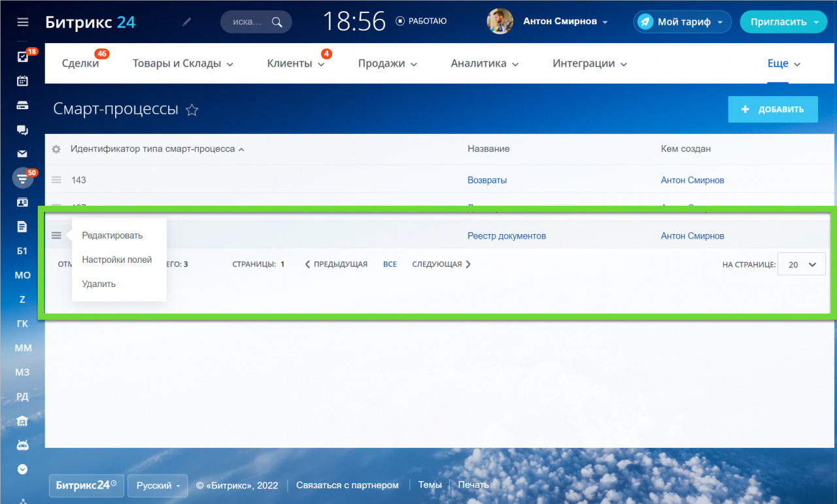Expand the Клиенты menu
The height and width of the screenshot is (504, 837).
click(x=296, y=63)
